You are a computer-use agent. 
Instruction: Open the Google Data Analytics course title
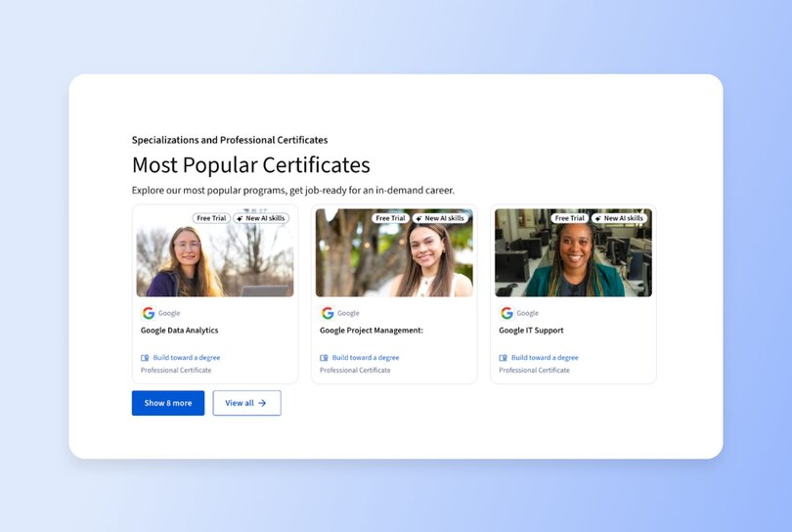pos(179,331)
